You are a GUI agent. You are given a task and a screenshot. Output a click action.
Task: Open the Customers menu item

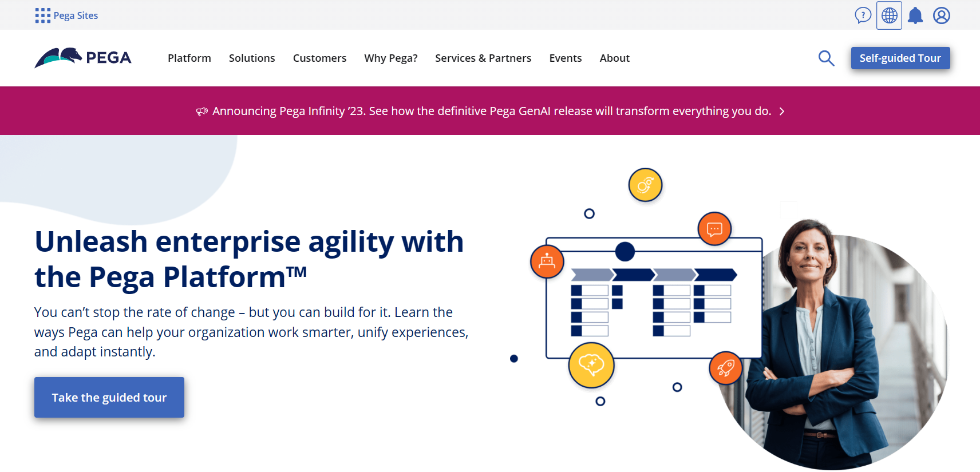[x=319, y=58]
